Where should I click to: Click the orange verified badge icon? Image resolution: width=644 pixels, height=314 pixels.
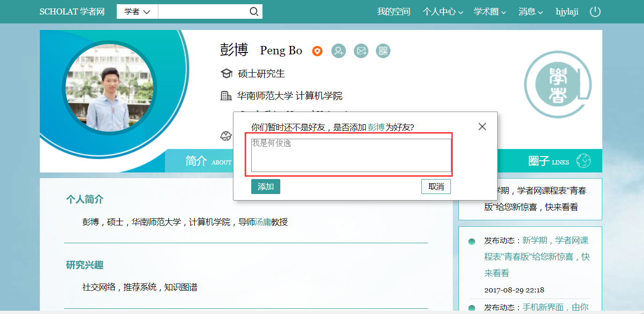pos(317,51)
